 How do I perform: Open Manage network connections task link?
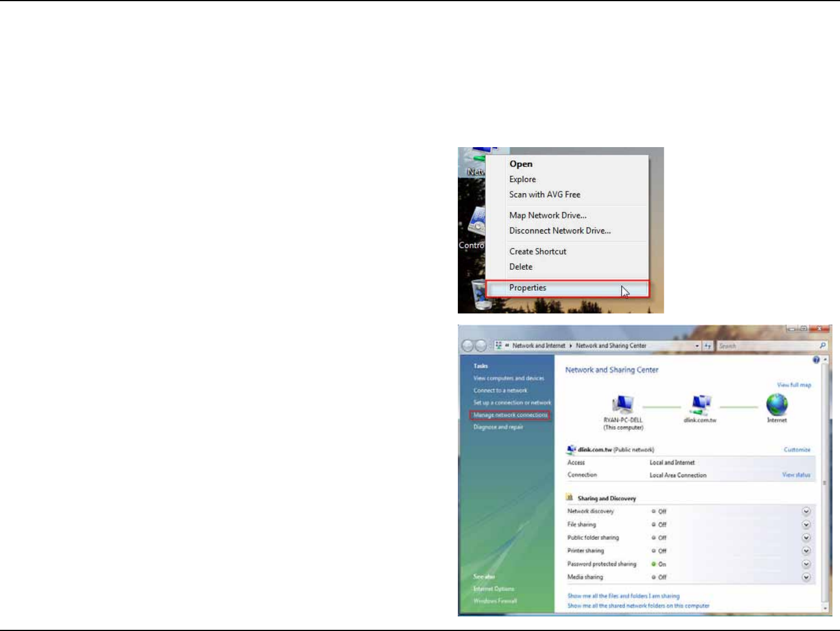(510, 415)
